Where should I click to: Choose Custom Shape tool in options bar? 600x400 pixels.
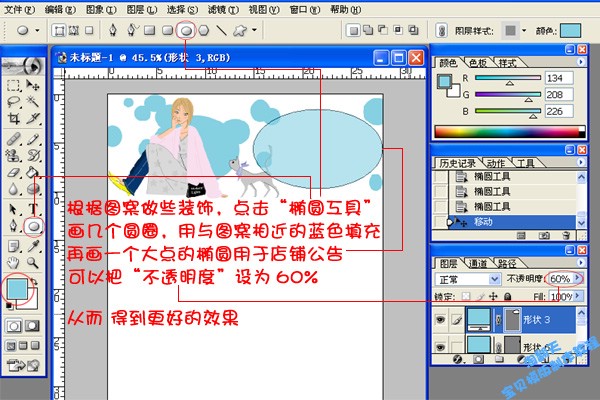240,30
